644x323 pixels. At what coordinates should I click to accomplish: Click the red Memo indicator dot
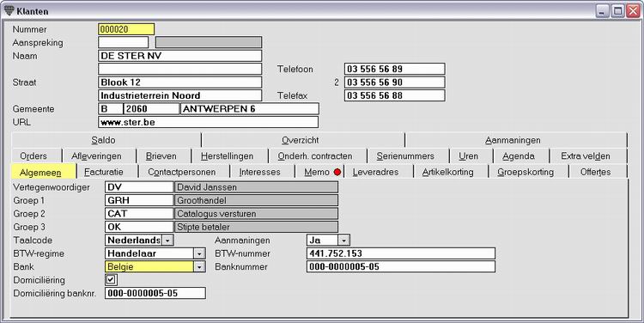click(x=337, y=172)
